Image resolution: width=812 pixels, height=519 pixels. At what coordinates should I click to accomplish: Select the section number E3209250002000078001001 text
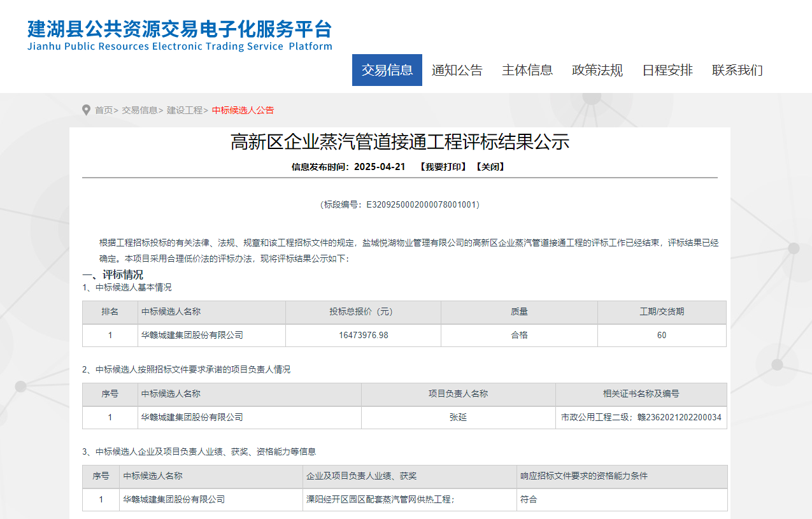(x=421, y=205)
